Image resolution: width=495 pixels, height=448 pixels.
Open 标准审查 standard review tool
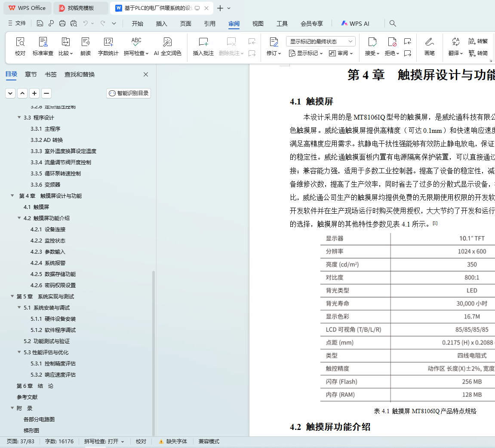(x=43, y=46)
